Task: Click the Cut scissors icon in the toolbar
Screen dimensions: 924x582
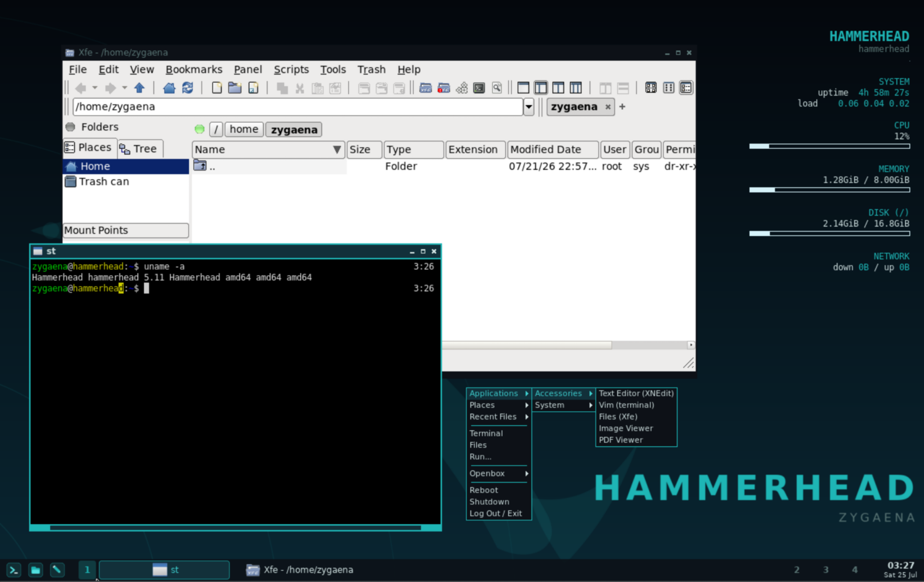Action: pyautogui.click(x=300, y=88)
